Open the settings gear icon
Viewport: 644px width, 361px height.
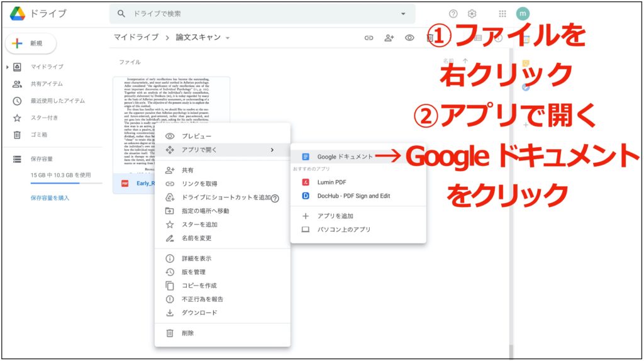click(472, 14)
